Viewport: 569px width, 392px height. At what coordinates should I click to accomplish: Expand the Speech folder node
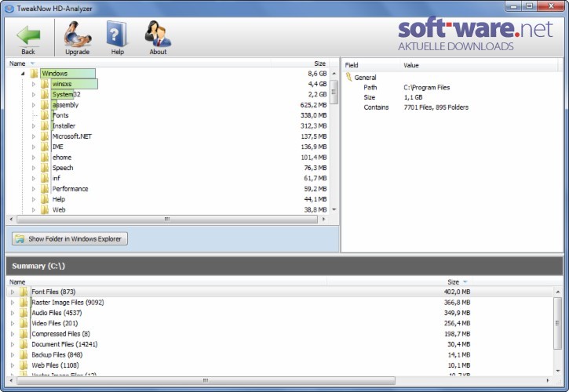[34, 168]
